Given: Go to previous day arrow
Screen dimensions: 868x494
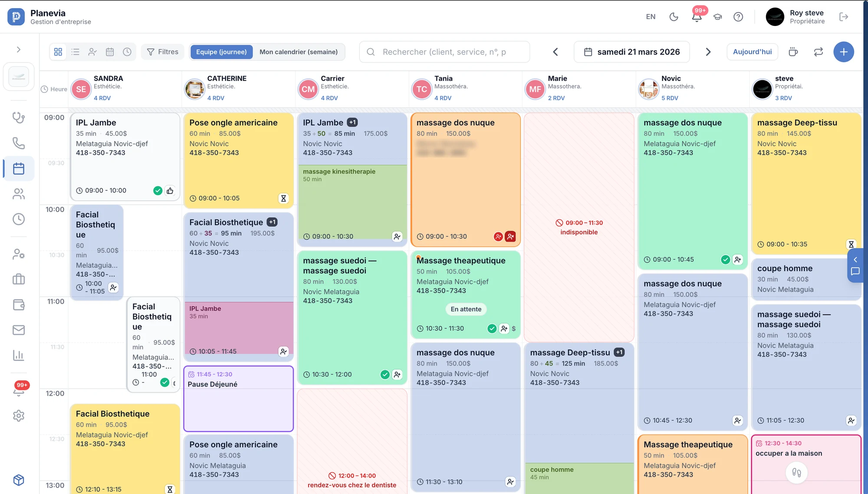Looking at the screenshot, I should (x=556, y=52).
